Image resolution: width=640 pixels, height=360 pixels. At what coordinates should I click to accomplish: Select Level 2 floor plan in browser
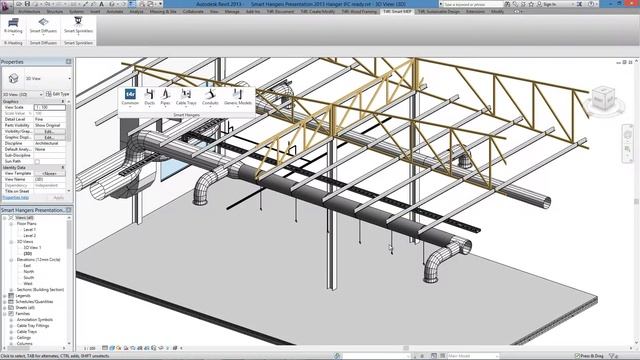[29, 236]
